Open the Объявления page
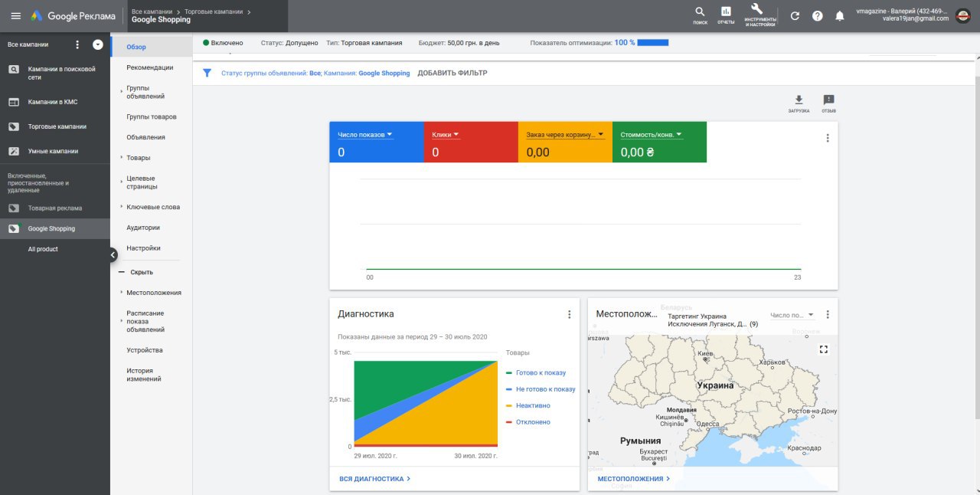 pos(145,137)
